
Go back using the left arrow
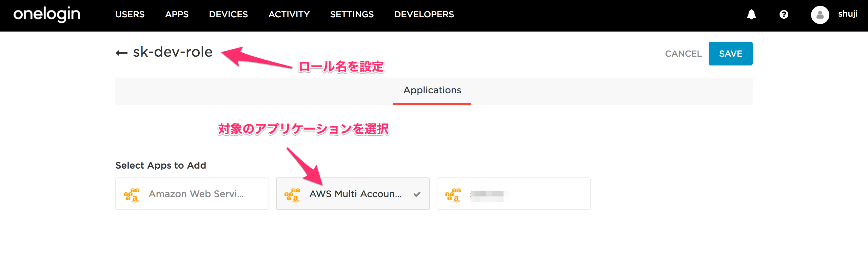point(121,53)
